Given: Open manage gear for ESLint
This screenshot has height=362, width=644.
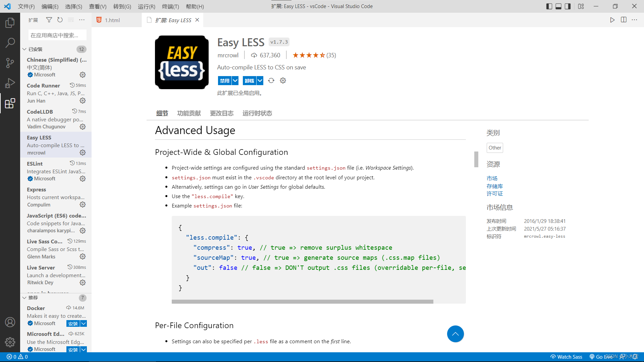Looking at the screenshot, I should point(83,179).
